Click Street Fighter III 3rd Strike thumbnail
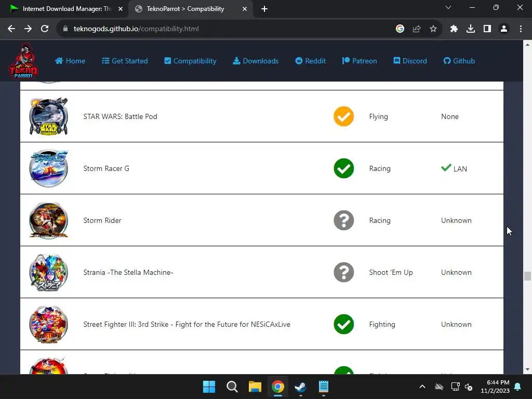 pos(48,324)
